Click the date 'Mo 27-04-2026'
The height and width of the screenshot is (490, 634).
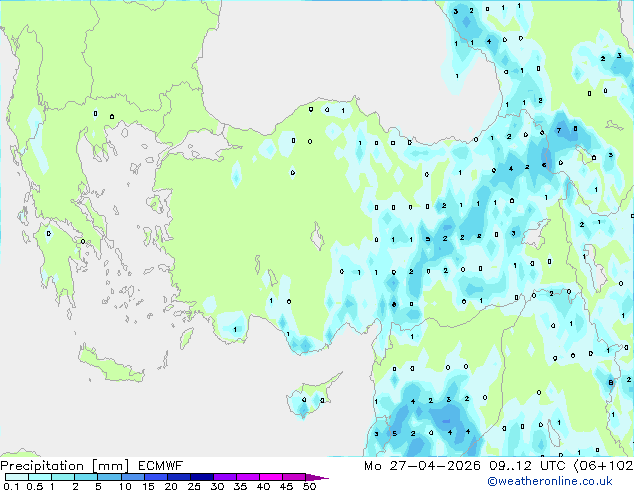point(422,466)
